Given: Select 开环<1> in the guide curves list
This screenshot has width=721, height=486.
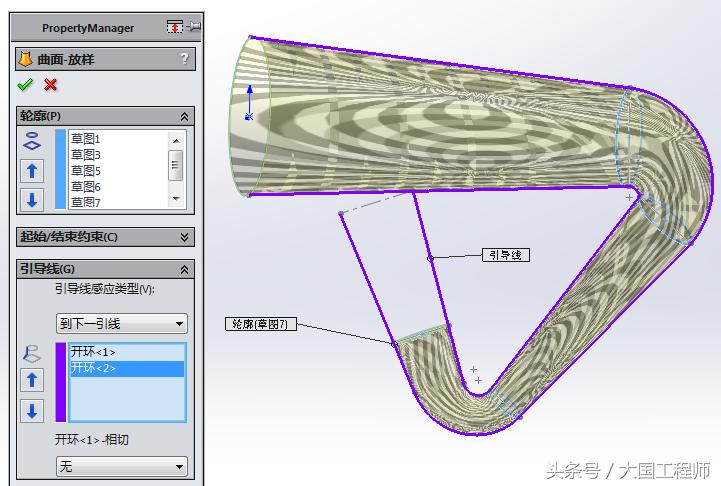Looking at the screenshot, I should point(127,352).
